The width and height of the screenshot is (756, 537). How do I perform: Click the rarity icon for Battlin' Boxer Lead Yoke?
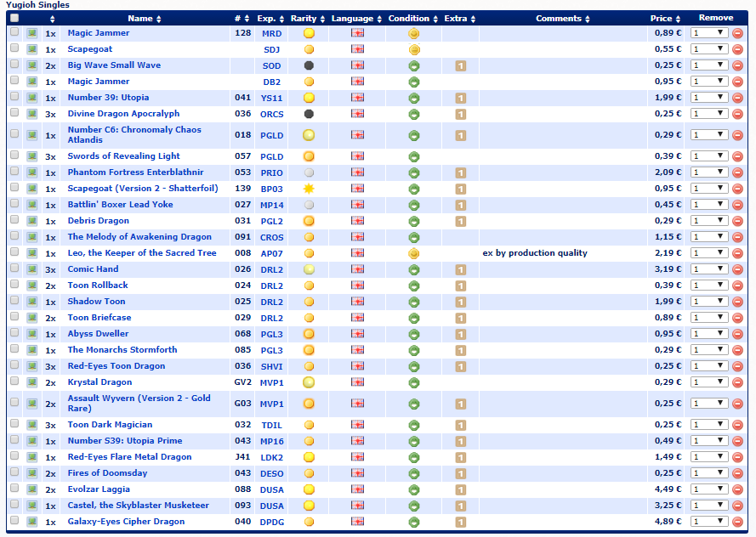(309, 205)
